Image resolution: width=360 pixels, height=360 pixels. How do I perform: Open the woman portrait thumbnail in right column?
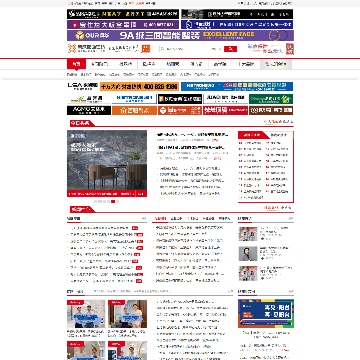248,254
